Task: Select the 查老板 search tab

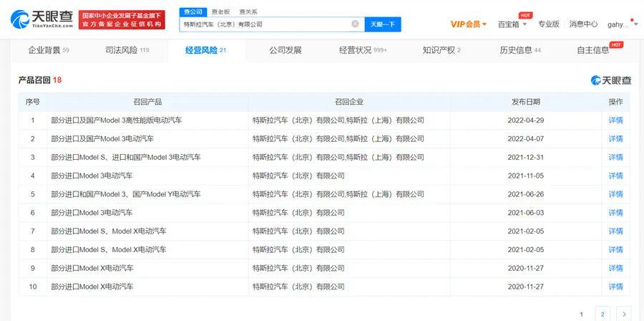Action: click(221, 12)
